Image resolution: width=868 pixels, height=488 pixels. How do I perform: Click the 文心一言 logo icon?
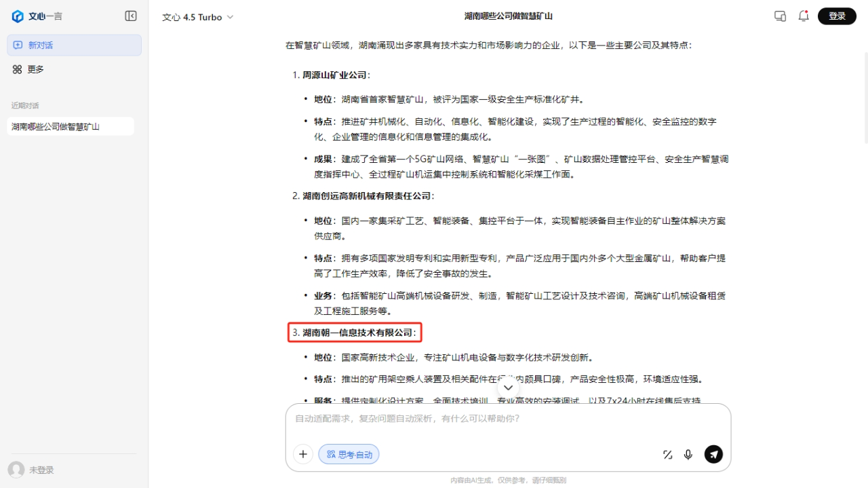point(18,16)
